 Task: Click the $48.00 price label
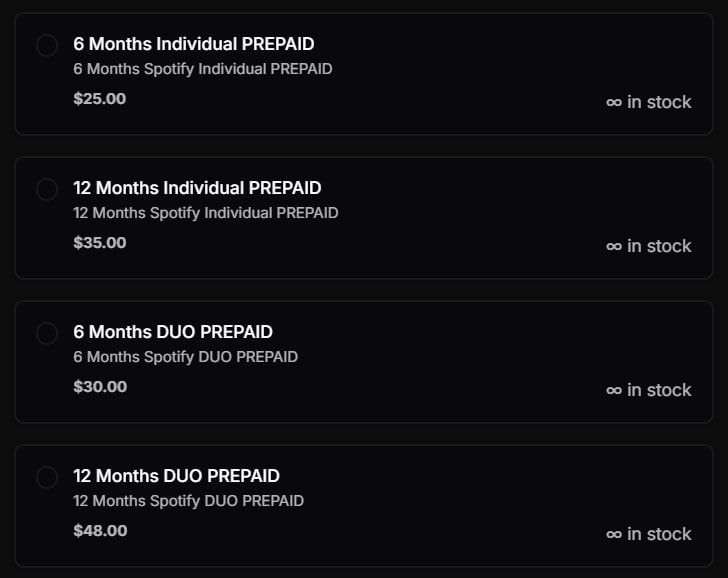pyautogui.click(x=100, y=531)
